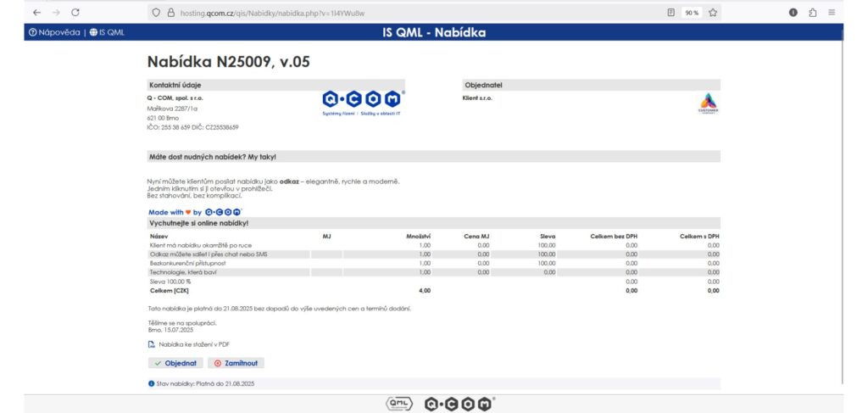Click the tracking protection shield icon
The height and width of the screenshot is (413, 868).
click(155, 13)
